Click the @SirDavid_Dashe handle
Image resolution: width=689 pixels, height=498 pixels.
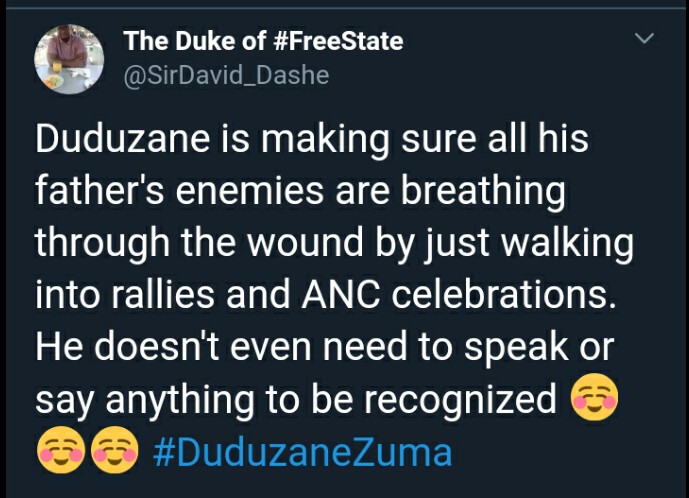226,75
